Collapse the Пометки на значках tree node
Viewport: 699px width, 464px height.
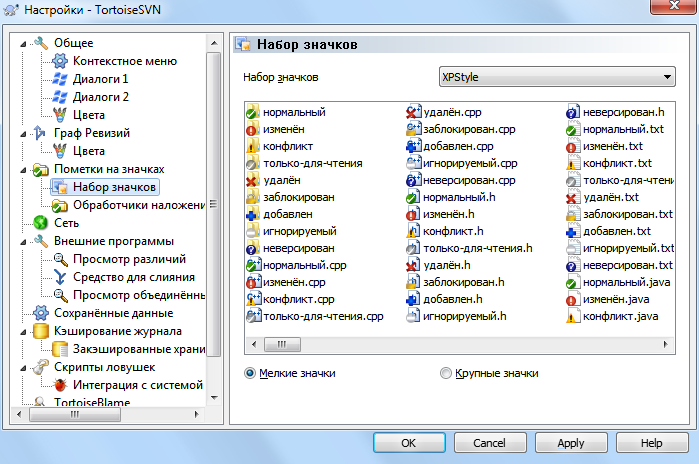click(23, 170)
